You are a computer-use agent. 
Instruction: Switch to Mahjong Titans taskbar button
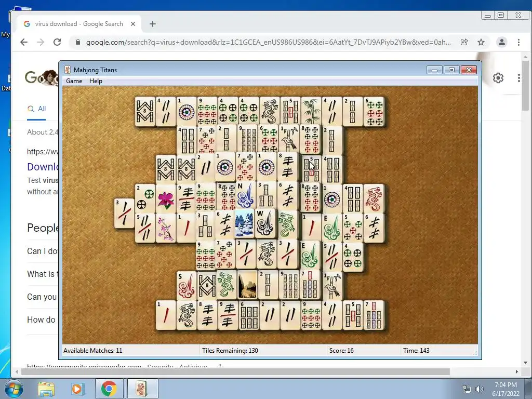coord(142,389)
